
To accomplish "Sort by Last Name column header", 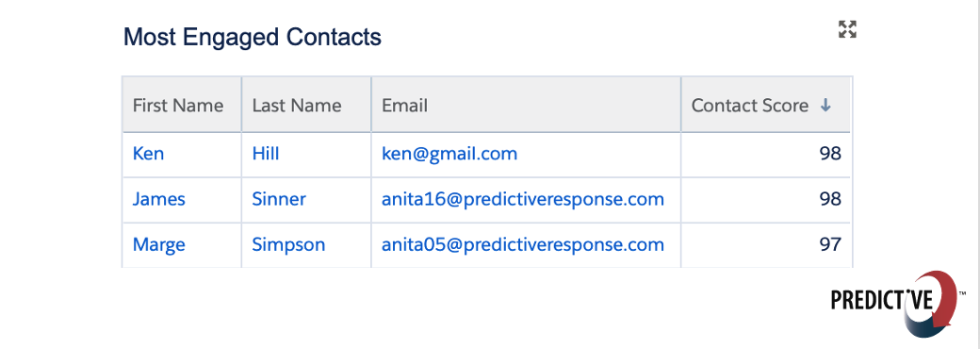I will pos(297,106).
